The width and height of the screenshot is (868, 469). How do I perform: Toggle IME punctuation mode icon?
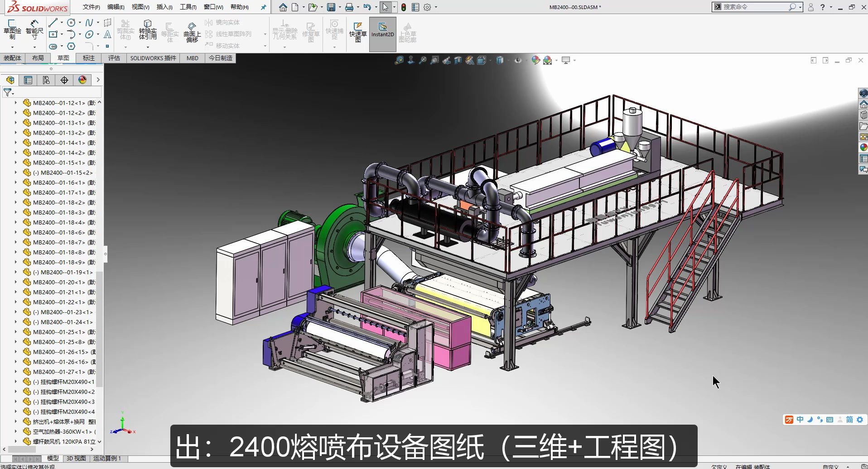click(x=820, y=420)
